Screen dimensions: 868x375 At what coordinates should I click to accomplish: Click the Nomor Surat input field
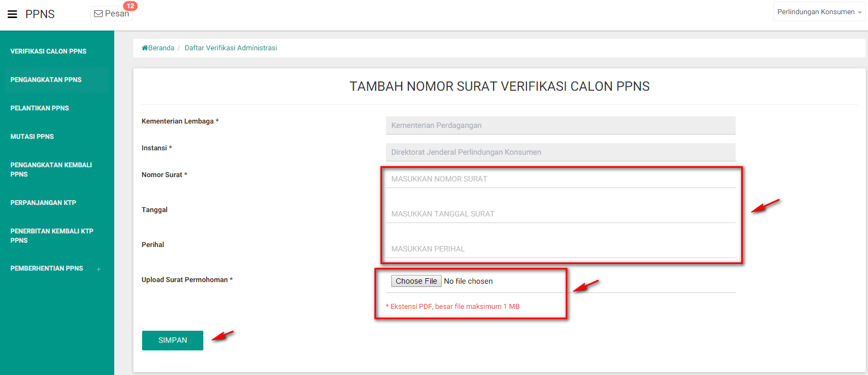560,179
